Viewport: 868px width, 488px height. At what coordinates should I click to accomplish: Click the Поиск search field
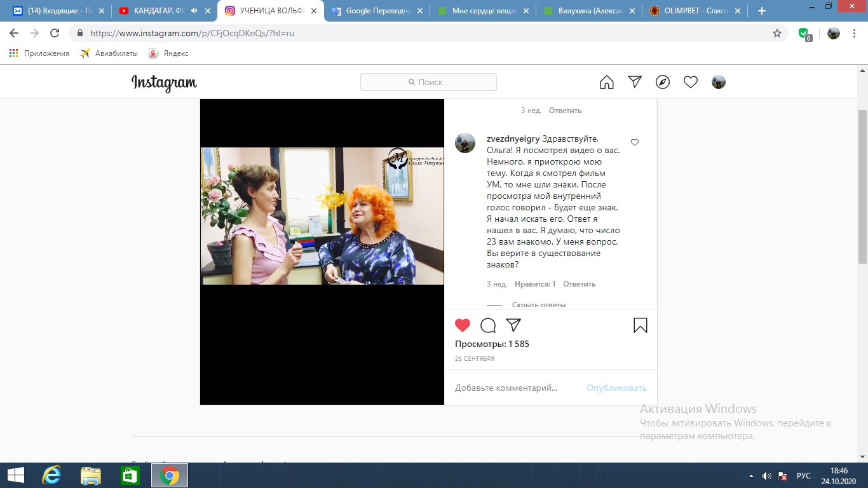[x=428, y=82]
